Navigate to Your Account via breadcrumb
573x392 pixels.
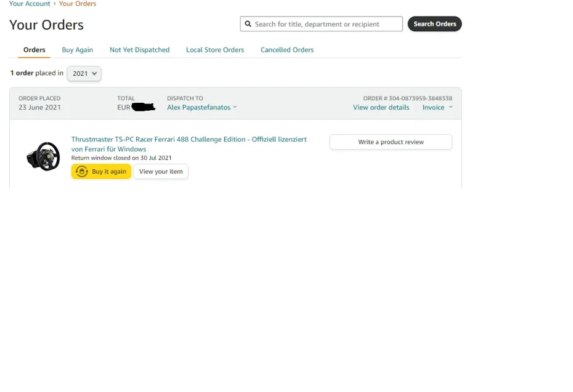(29, 4)
